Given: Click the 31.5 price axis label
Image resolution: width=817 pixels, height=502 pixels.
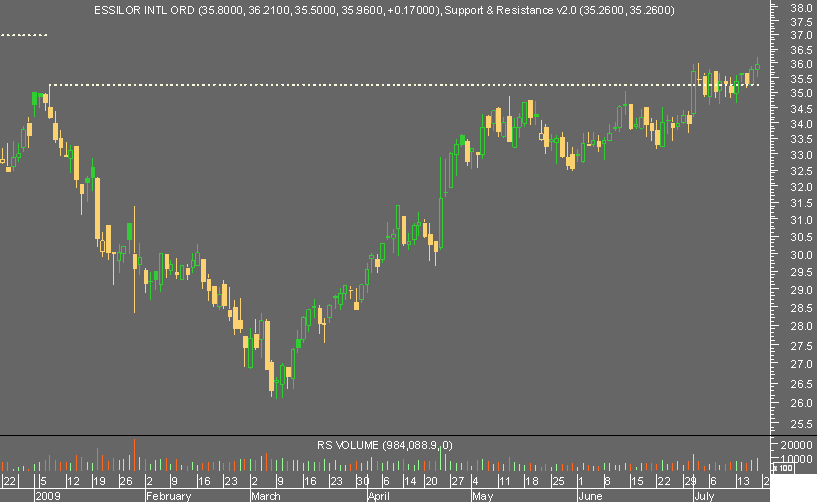Looking at the screenshot, I should tap(801, 203).
